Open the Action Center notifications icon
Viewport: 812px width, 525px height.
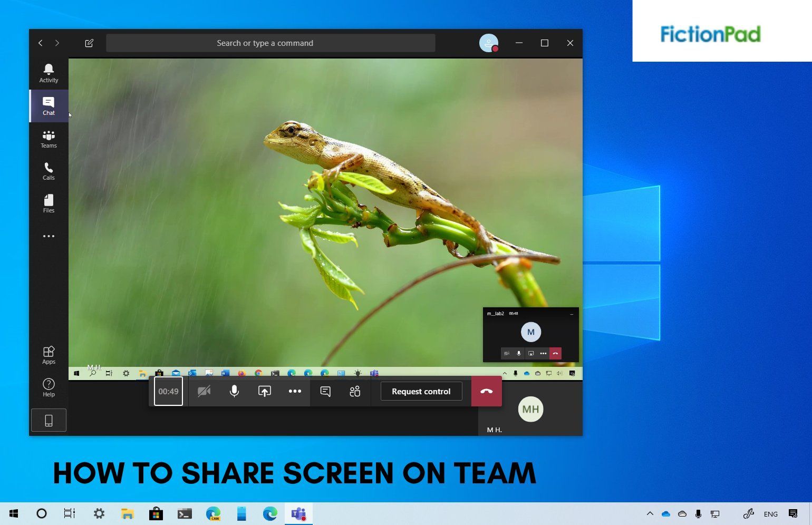coord(793,513)
